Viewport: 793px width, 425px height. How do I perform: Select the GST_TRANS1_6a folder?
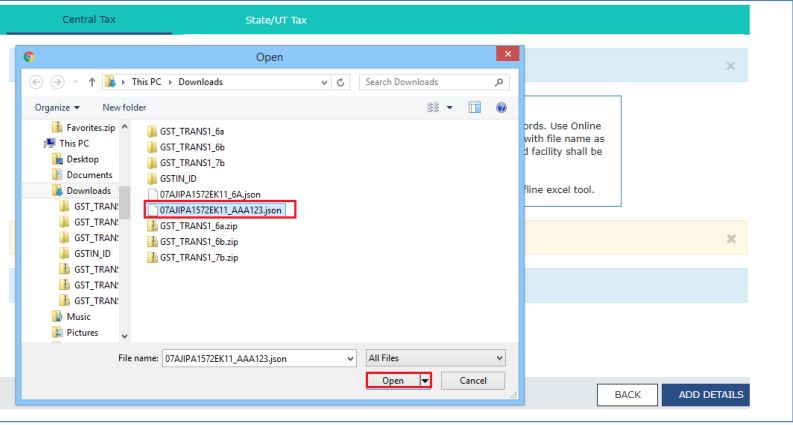click(186, 132)
